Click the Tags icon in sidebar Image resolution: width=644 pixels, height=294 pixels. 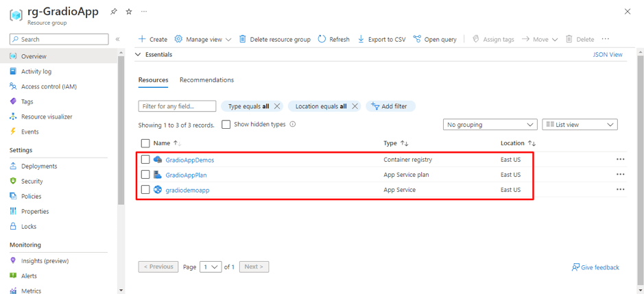click(13, 101)
